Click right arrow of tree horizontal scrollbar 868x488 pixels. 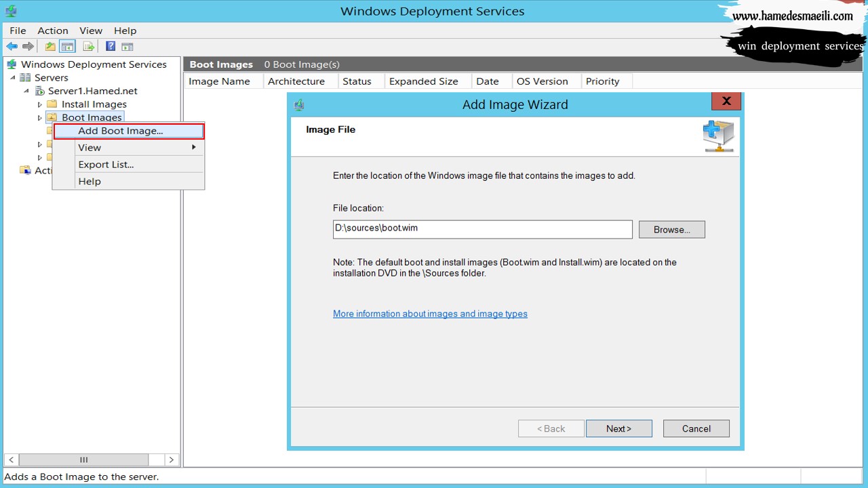point(172,460)
